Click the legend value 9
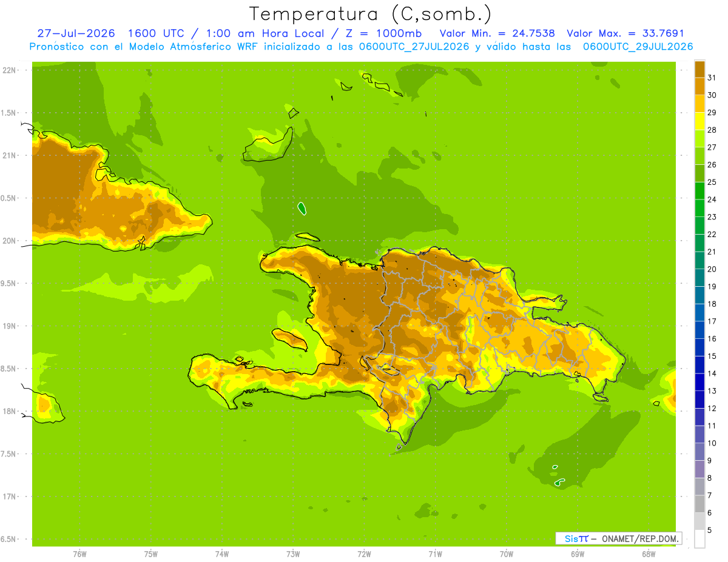 click(710, 460)
